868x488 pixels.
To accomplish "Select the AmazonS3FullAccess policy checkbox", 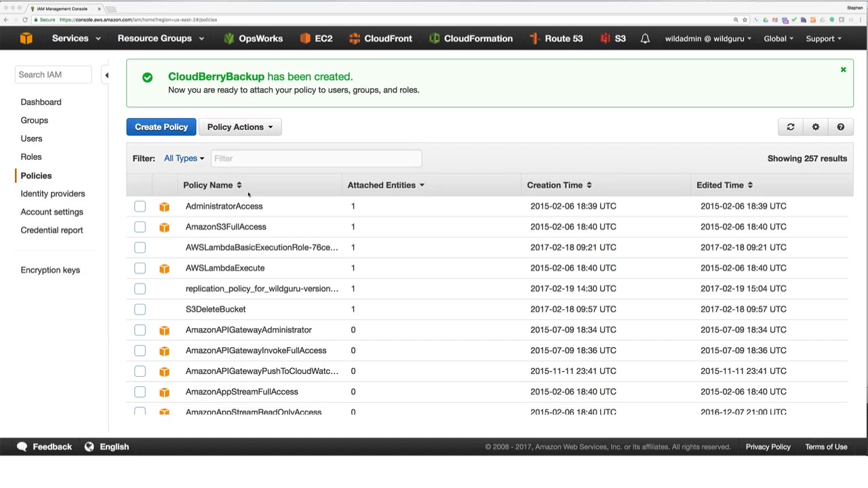I will (x=140, y=227).
